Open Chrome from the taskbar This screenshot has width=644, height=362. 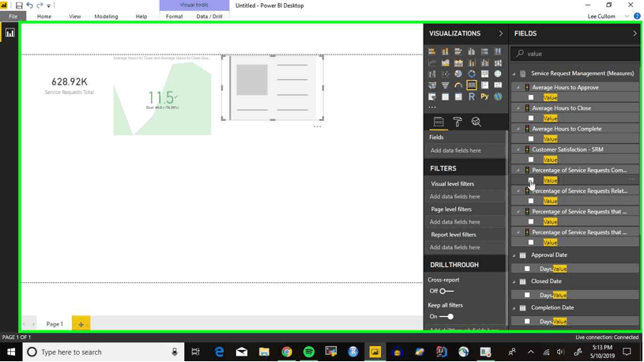tap(287, 353)
